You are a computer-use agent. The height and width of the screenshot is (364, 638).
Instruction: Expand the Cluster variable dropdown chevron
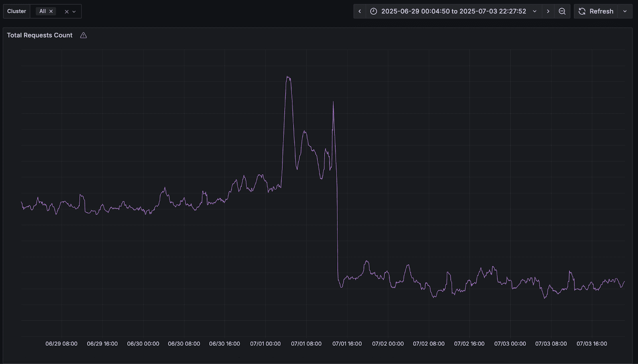point(74,11)
